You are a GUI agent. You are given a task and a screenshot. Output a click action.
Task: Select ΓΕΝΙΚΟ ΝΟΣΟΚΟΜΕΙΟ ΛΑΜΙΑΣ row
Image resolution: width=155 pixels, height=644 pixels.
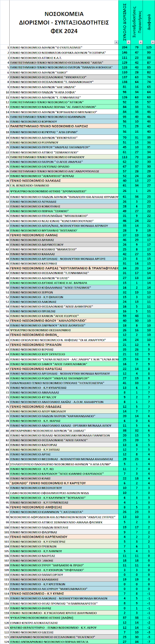tap(77, 235)
